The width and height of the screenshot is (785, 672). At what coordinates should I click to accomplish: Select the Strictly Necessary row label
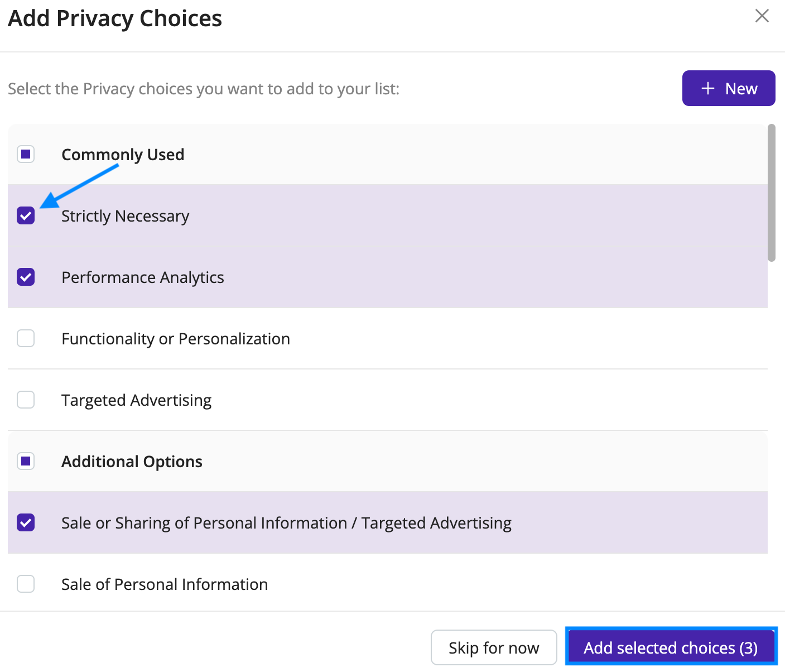[x=125, y=216]
